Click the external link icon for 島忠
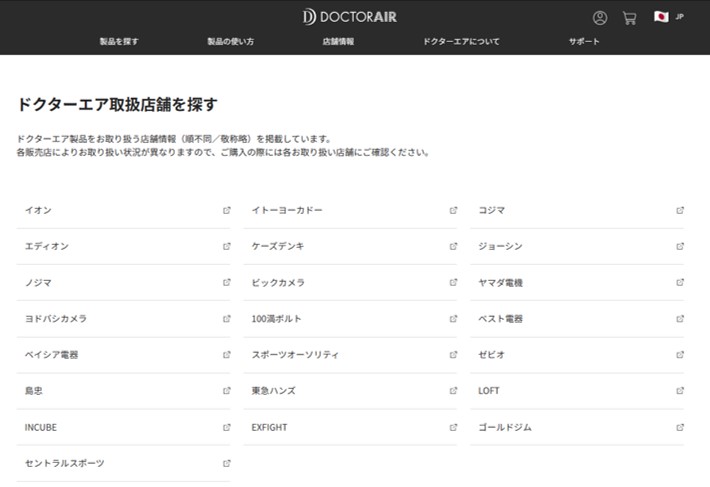 (226, 391)
